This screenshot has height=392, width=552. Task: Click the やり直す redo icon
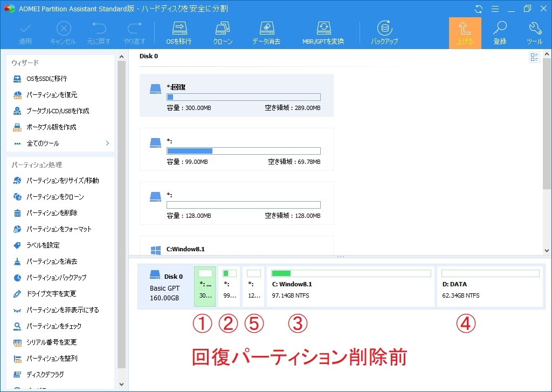click(134, 33)
